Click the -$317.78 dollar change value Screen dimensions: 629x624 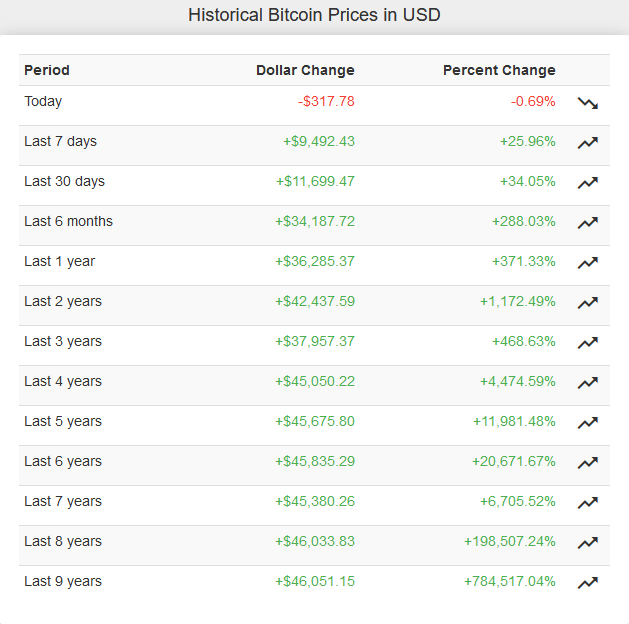pyautogui.click(x=326, y=101)
